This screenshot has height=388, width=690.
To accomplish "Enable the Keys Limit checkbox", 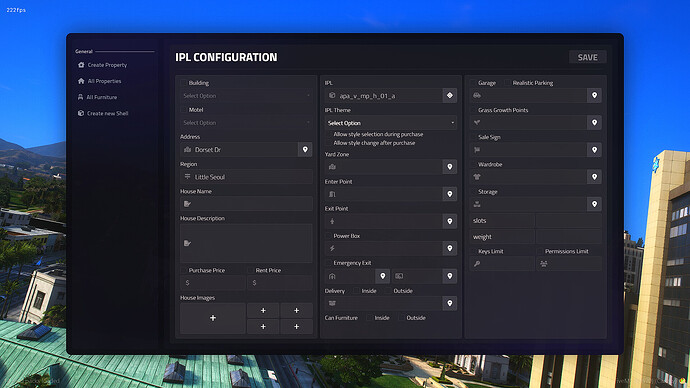I will (473, 251).
